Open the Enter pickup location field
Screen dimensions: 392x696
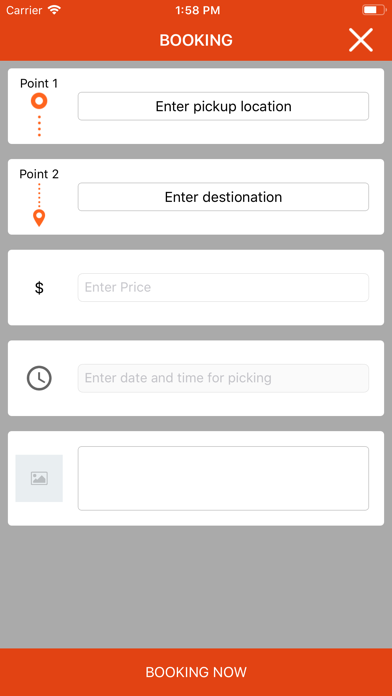point(223,106)
